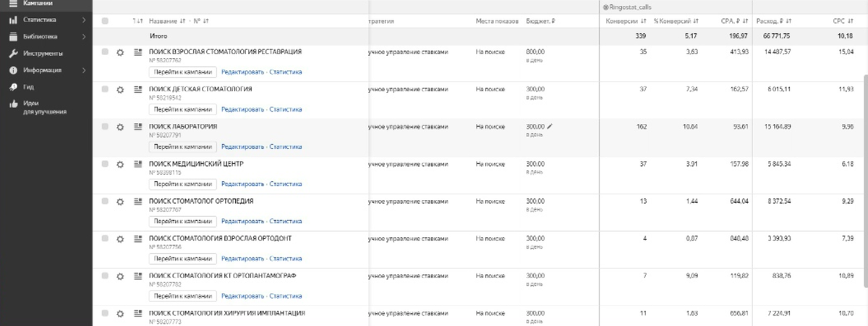Open Статистика section label in sidebar
The width and height of the screenshot is (868, 326).
click(x=39, y=20)
